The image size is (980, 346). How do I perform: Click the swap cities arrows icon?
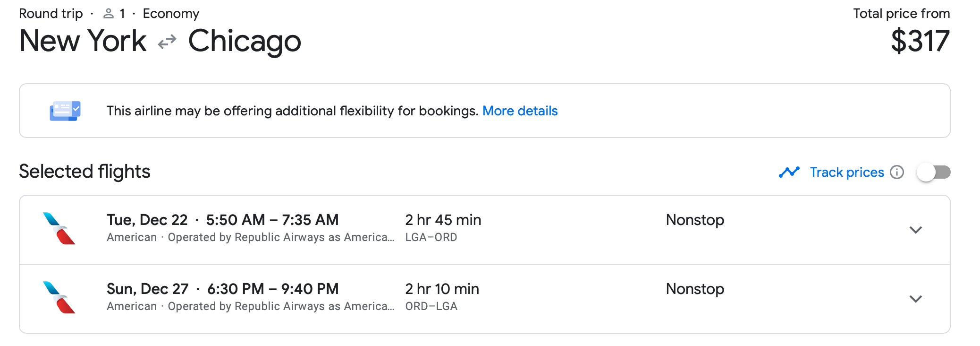pyautogui.click(x=166, y=42)
